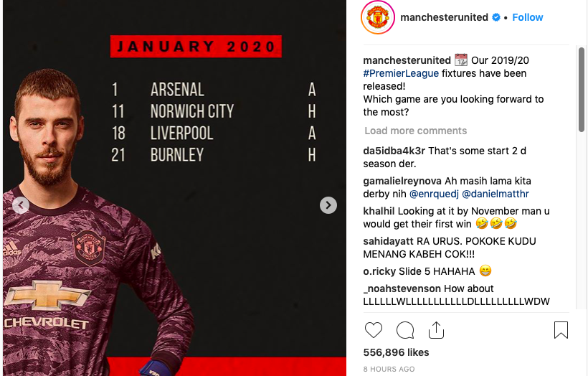Open da5idba4k3r commenter profile

[x=394, y=151]
